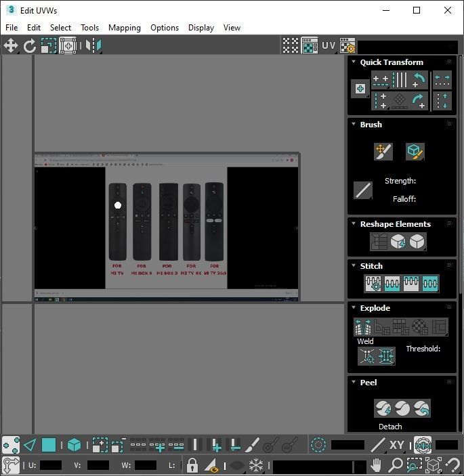
Task: Click the Mirror Horizontal Selected tool
Action: 93,46
